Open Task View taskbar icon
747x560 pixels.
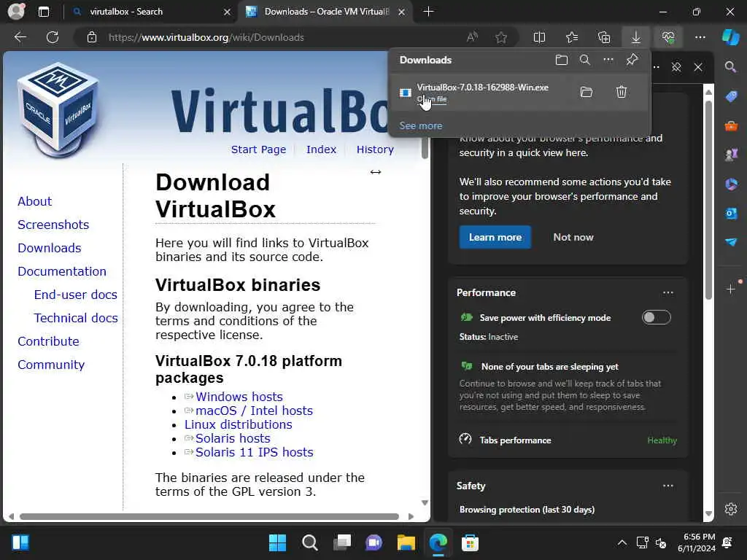coord(342,542)
